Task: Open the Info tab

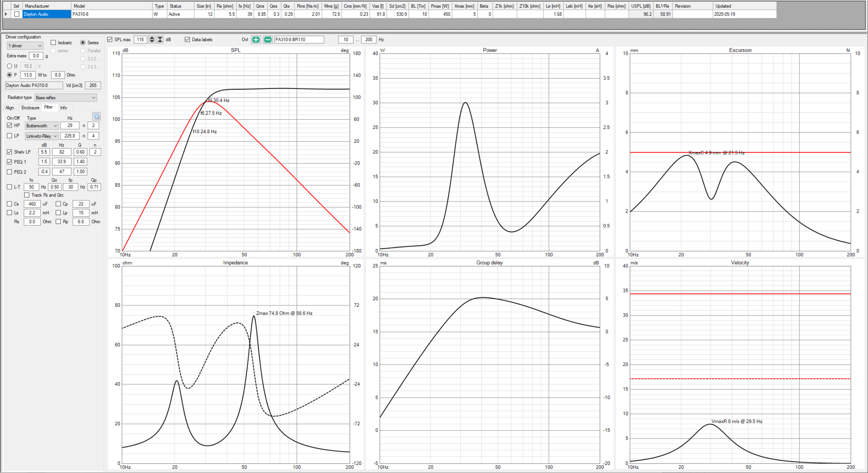Action: (64, 108)
